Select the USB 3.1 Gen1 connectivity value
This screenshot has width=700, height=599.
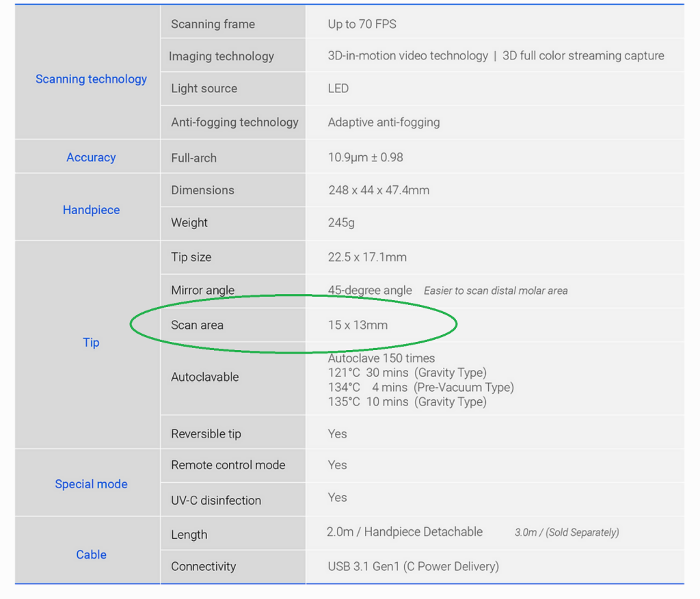pos(413,566)
